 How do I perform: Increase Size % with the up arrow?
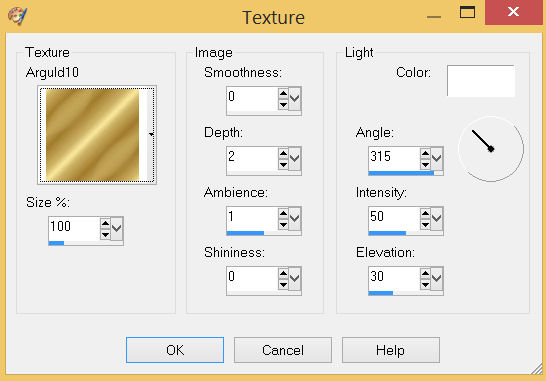[105, 223]
